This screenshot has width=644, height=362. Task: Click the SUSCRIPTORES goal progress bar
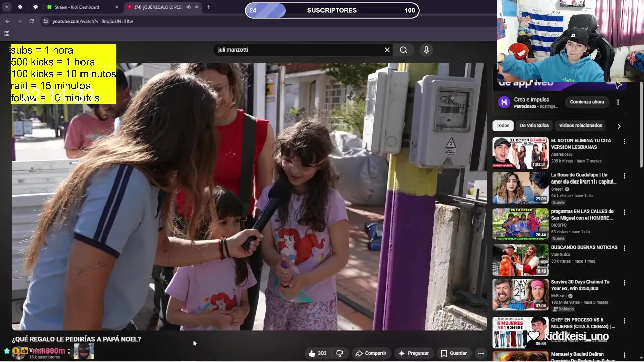[x=332, y=10]
